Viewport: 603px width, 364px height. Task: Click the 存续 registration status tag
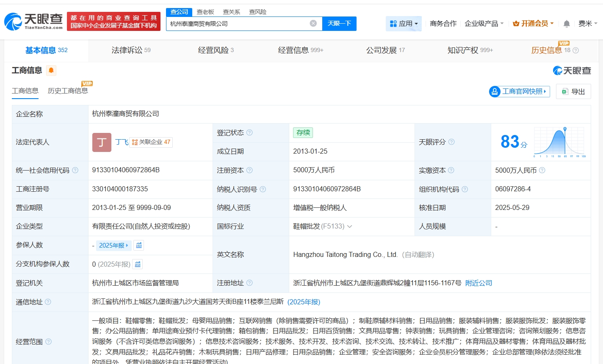coord(303,132)
